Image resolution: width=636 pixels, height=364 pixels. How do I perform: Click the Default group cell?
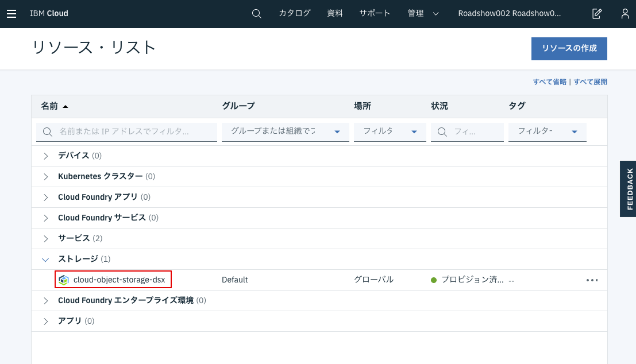235,280
